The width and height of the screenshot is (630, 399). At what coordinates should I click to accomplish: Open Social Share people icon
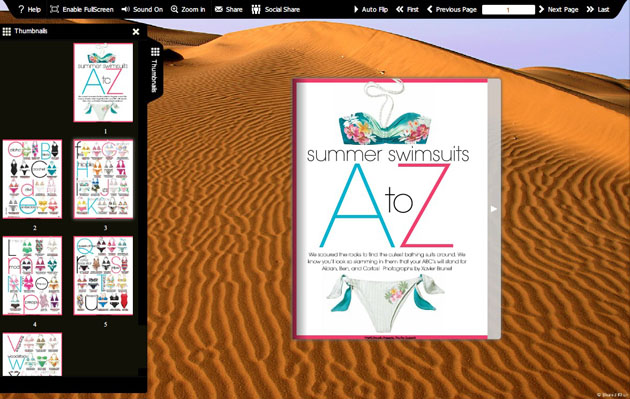point(256,9)
